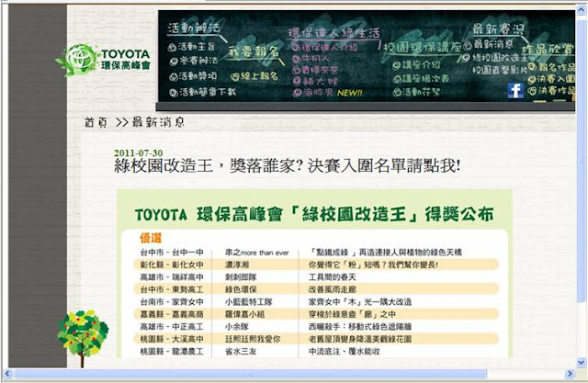Open 環保達人介紹 in the pink menu
Screen dimensions: 588x383
325,47
